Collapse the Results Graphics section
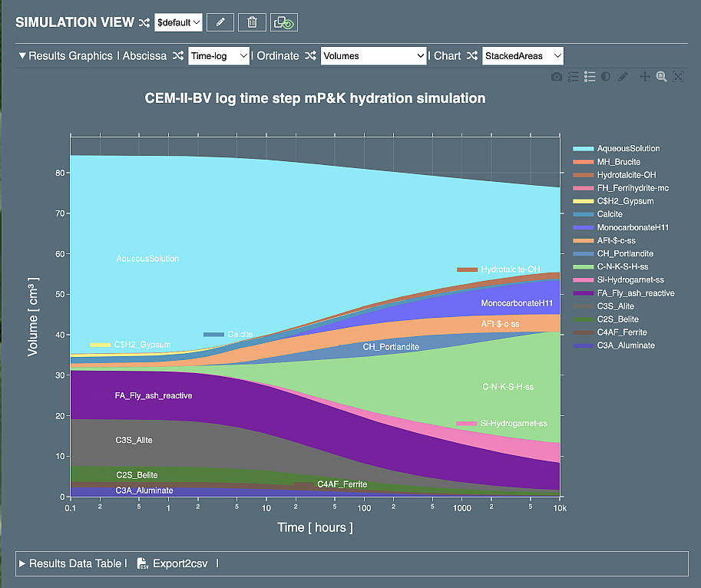Image resolution: width=701 pixels, height=588 pixels. 22,56
